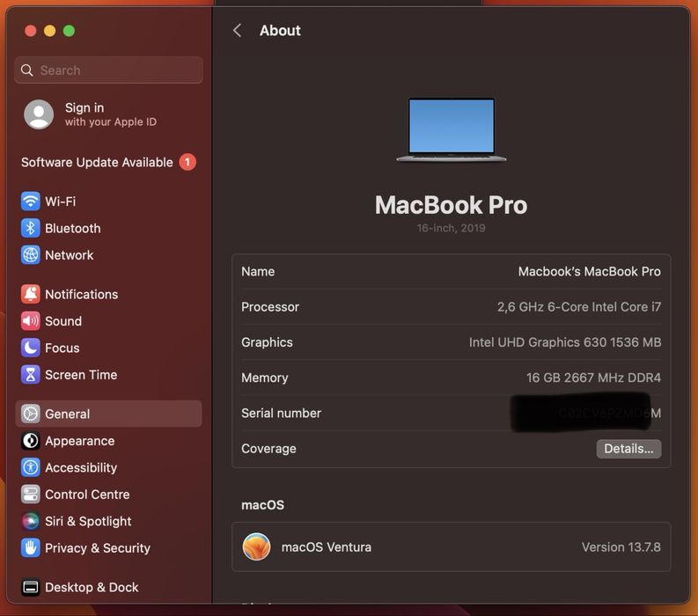The height and width of the screenshot is (616, 698).
Task: Click the yellow minimize window button
Action: 50,31
